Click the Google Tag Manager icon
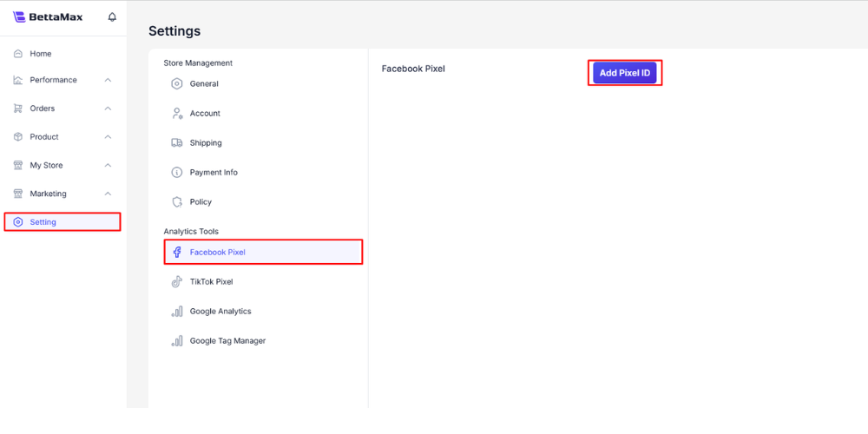Image resolution: width=868 pixels, height=434 pixels. [x=177, y=341]
